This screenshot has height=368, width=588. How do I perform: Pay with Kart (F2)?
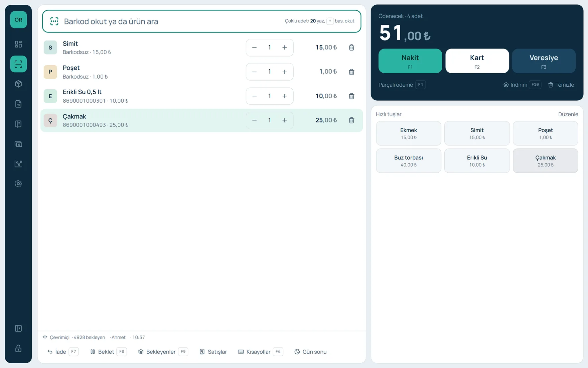477,61
